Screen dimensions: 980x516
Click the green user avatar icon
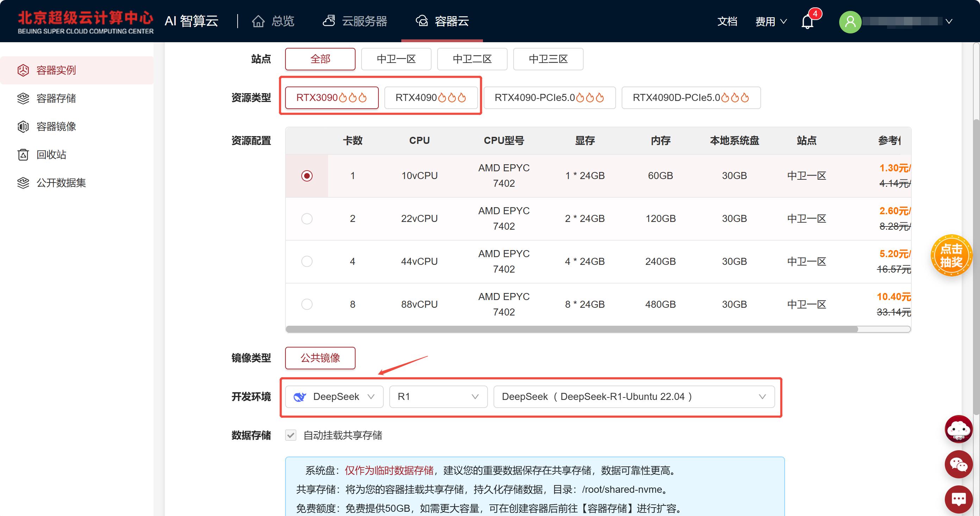[850, 22]
